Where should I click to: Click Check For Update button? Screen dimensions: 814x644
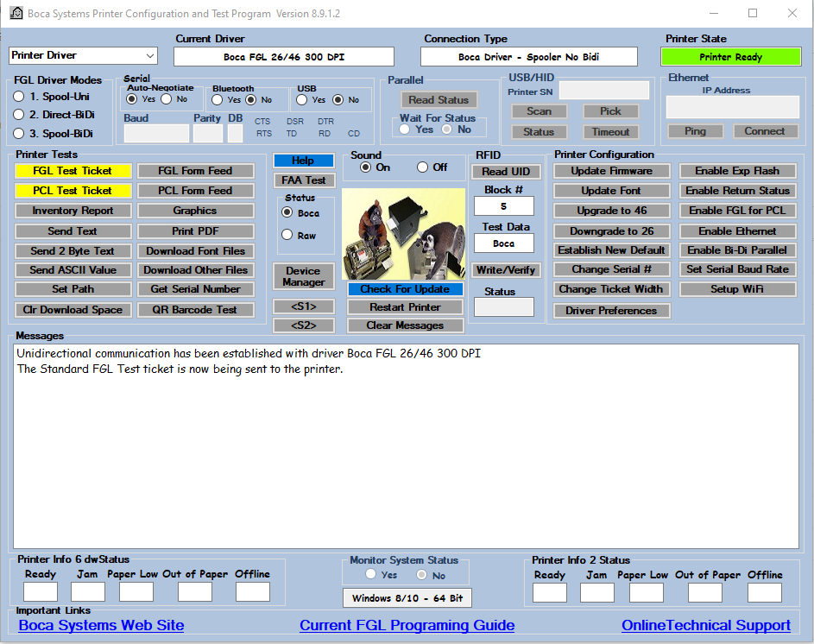[405, 289]
